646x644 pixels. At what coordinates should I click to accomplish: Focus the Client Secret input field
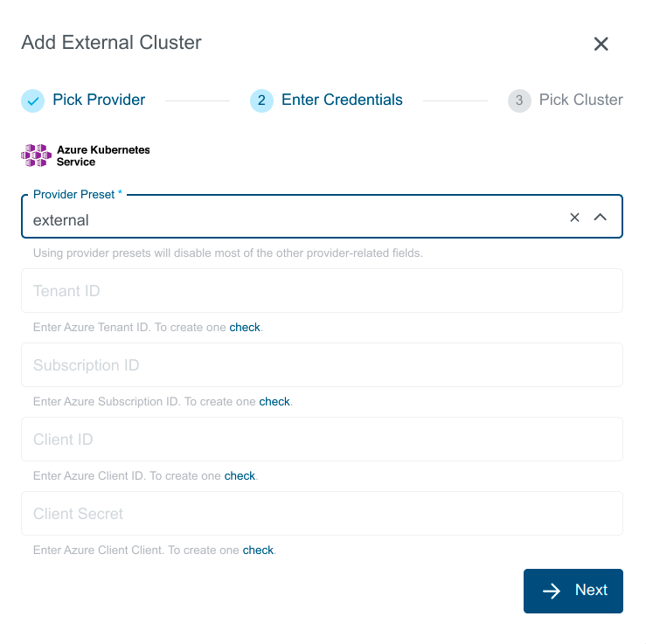point(322,514)
